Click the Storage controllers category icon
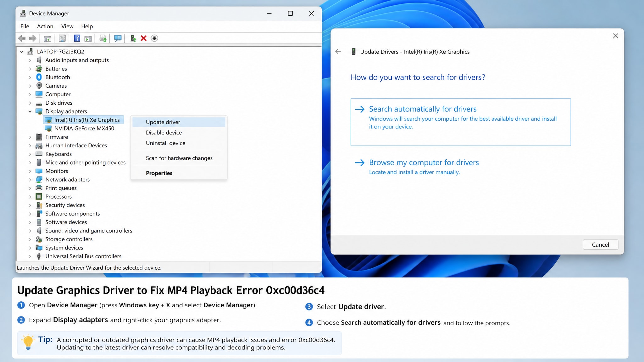Screen dimensions: 644x362 click(39, 239)
